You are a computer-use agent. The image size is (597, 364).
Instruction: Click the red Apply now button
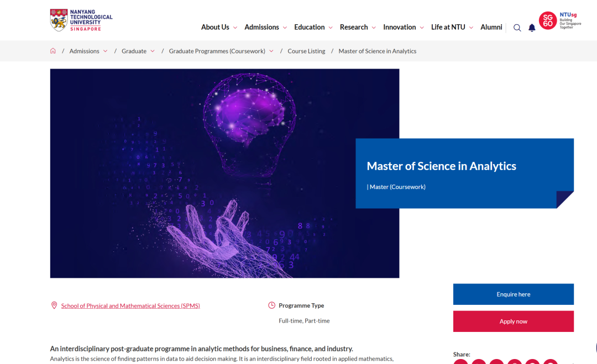[513, 321]
